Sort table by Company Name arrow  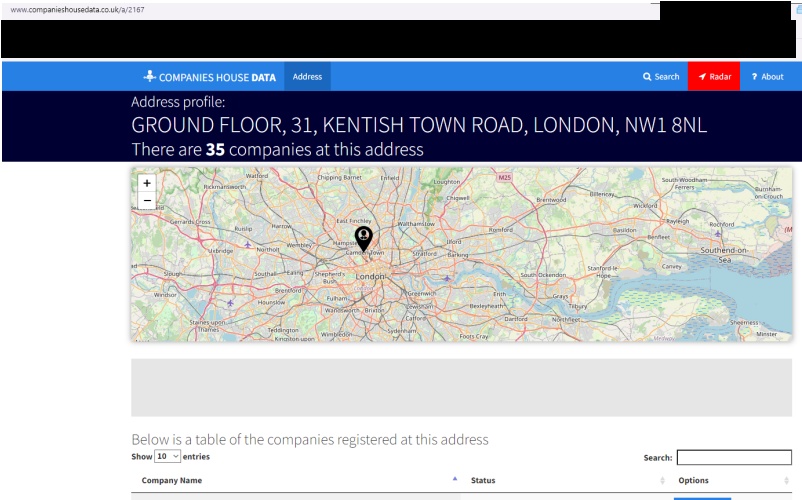click(x=455, y=480)
